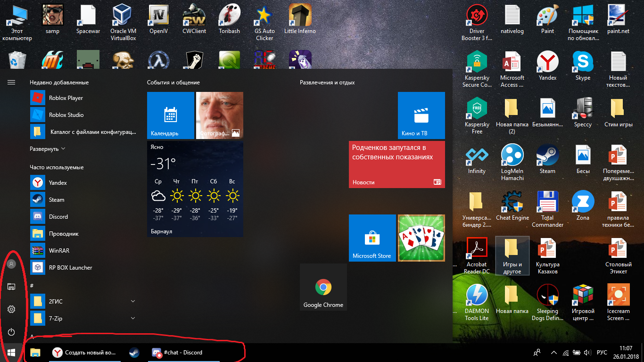Click the Start menu hamburger button
644x362 pixels.
11,82
